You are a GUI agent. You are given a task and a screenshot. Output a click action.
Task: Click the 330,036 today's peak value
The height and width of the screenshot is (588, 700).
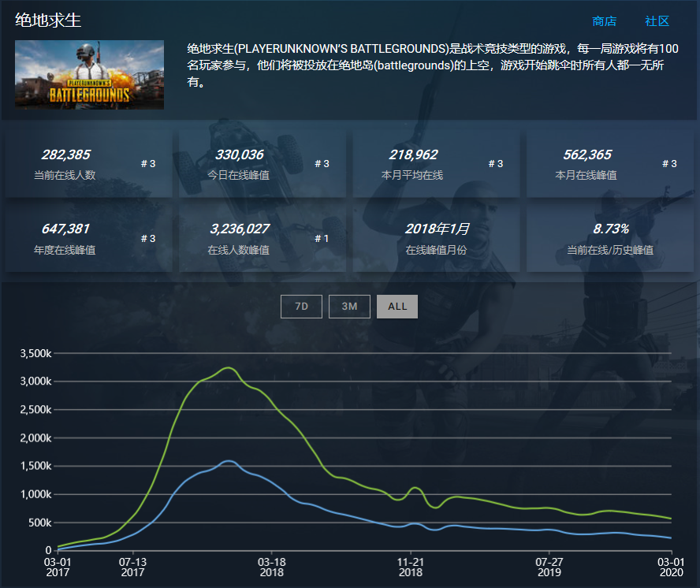point(240,154)
